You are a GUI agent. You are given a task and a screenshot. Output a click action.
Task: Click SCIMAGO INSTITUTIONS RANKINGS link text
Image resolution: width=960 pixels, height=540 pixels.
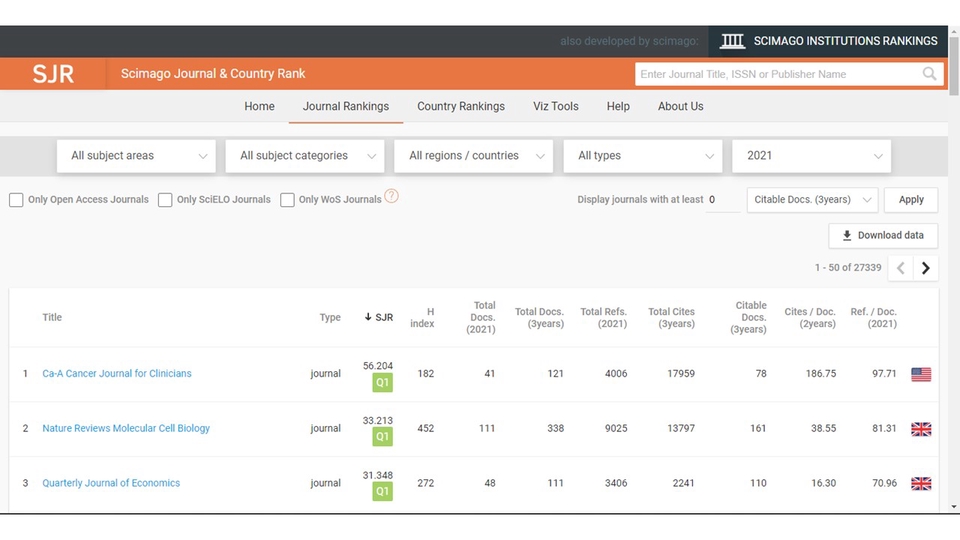tap(846, 41)
